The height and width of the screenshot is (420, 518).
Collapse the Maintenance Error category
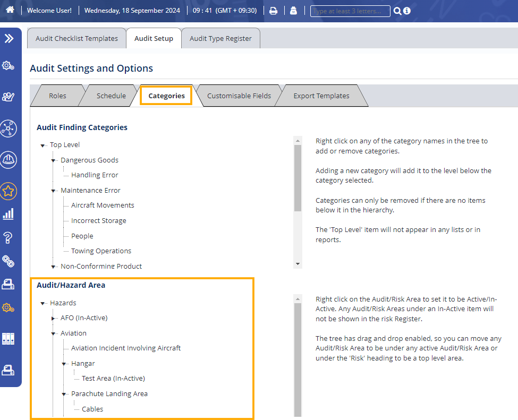54,191
